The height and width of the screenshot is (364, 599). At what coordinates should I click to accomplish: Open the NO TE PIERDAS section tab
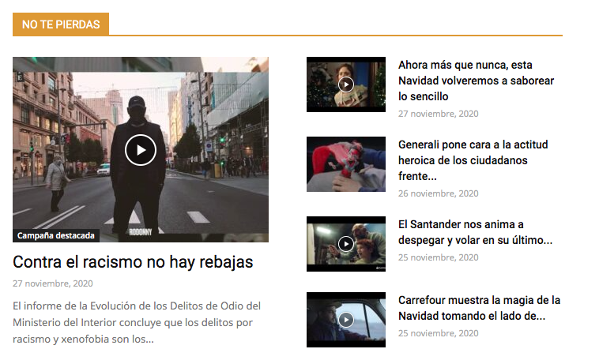click(x=61, y=24)
